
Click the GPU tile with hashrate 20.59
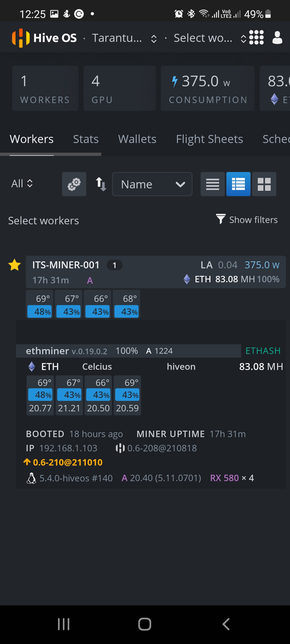click(x=127, y=396)
